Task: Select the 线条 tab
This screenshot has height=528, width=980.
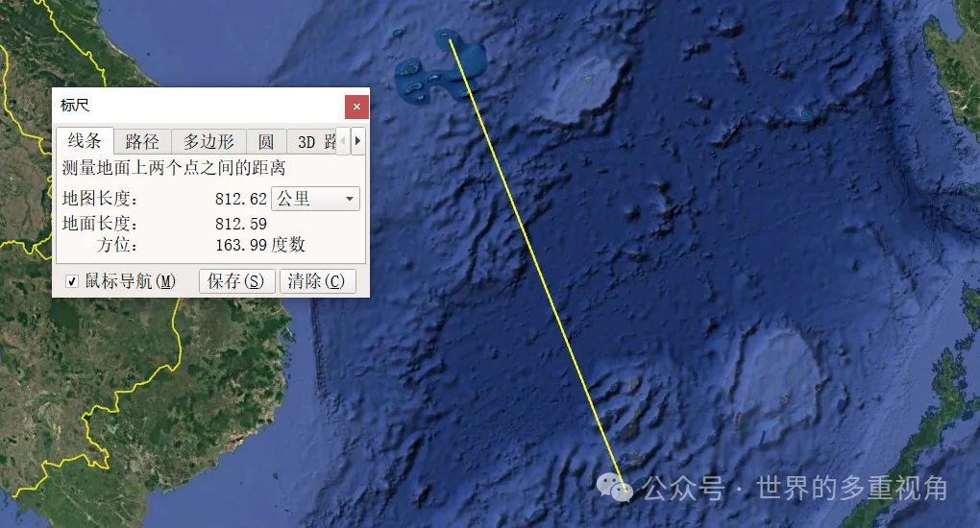Action: coord(85,140)
